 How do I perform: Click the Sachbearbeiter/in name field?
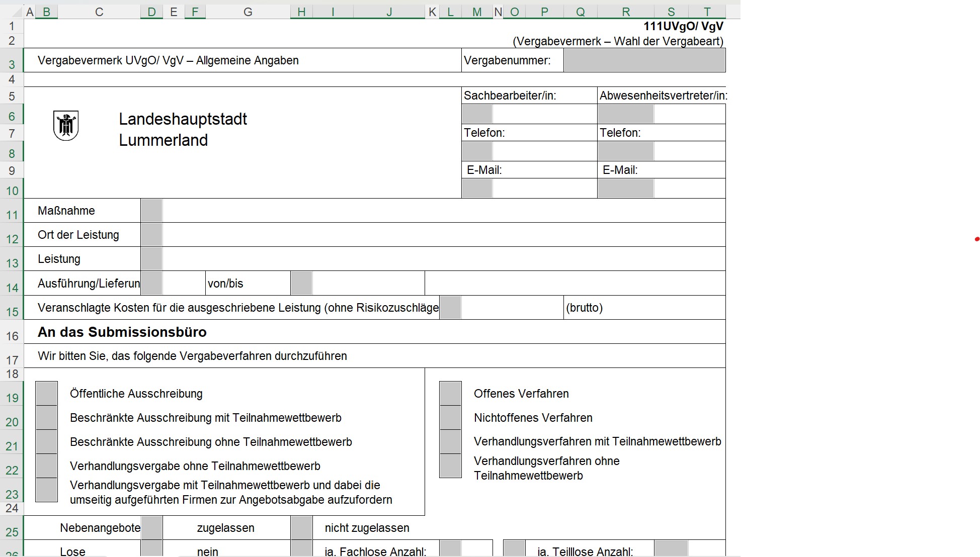pyautogui.click(x=477, y=114)
